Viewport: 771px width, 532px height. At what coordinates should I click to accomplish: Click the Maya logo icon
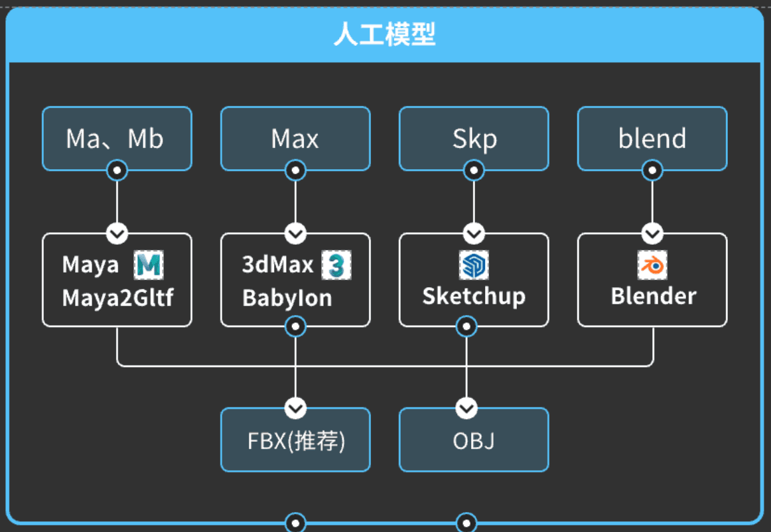[x=149, y=265]
